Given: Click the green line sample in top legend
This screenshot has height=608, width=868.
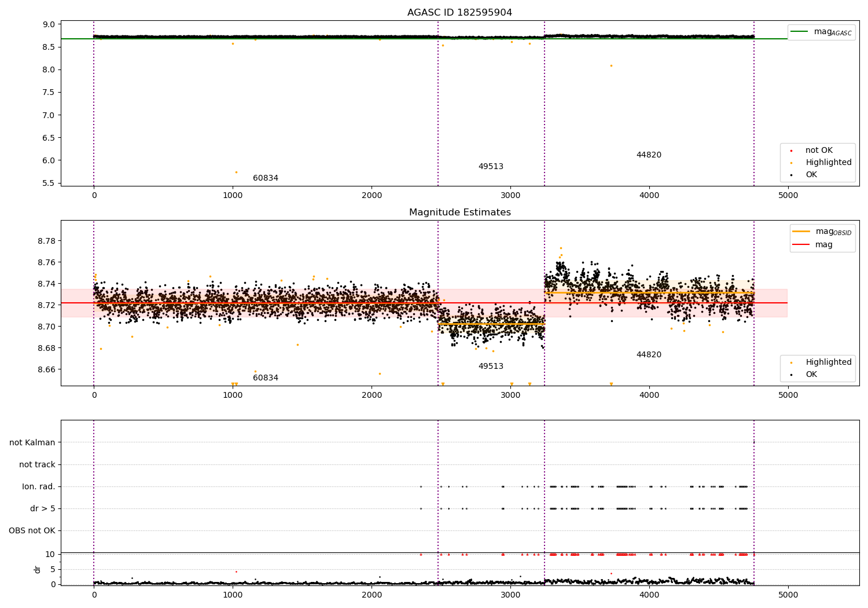Looking at the screenshot, I should click(799, 32).
